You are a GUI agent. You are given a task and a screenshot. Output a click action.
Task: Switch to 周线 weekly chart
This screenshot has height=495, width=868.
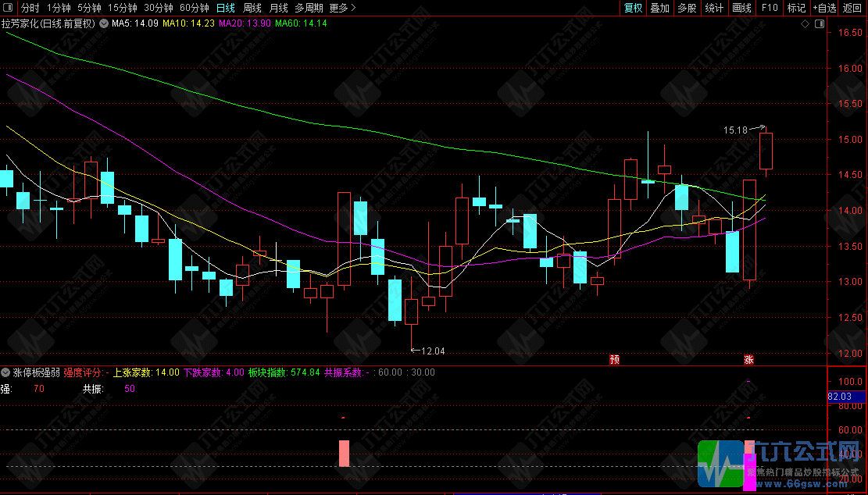click(x=252, y=8)
